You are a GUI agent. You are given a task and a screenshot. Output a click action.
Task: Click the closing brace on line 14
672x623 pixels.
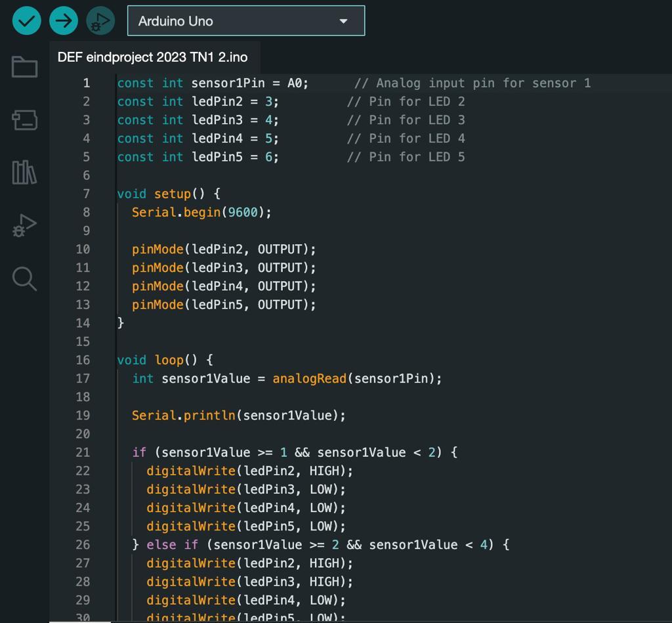tap(121, 322)
